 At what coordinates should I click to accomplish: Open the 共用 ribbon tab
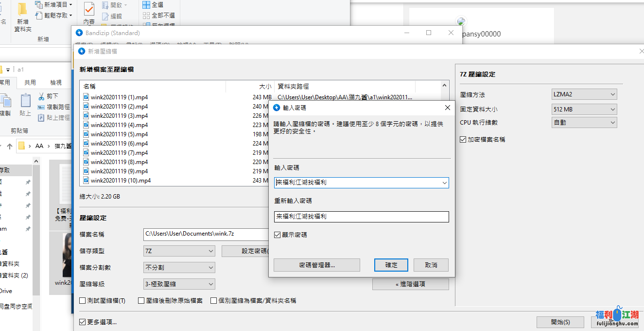[x=30, y=83]
